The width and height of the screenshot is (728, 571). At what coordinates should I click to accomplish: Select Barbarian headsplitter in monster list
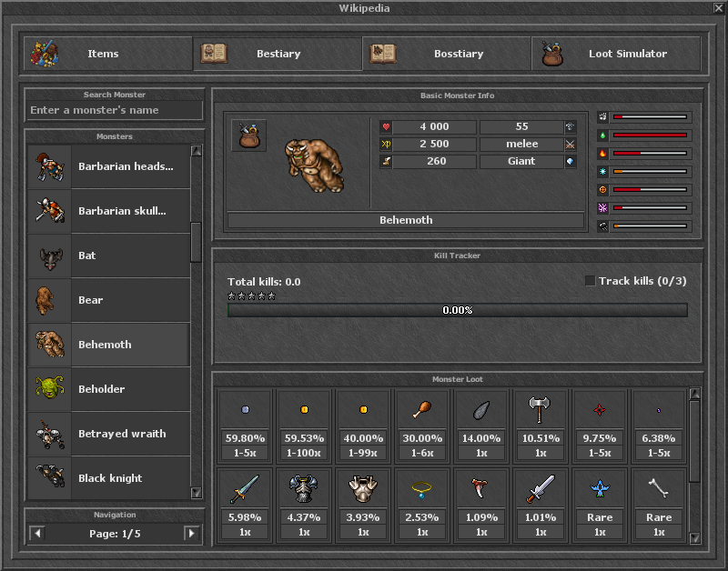click(x=108, y=166)
